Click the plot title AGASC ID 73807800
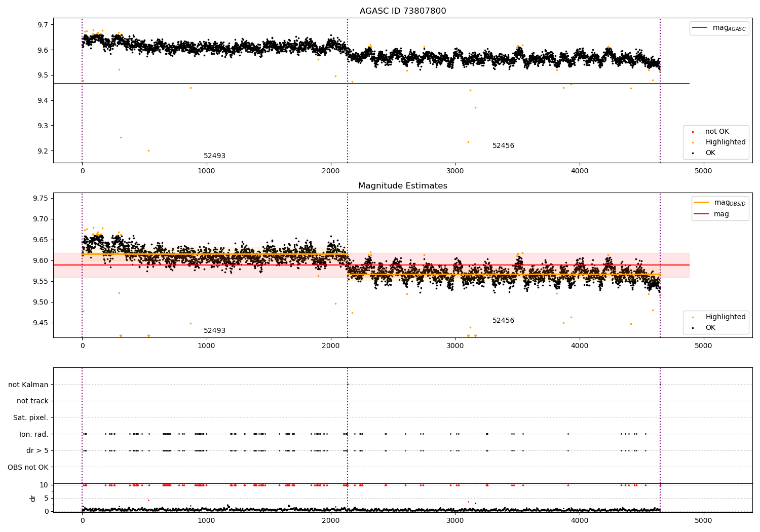Image resolution: width=760 pixels, height=532 pixels. [x=403, y=11]
